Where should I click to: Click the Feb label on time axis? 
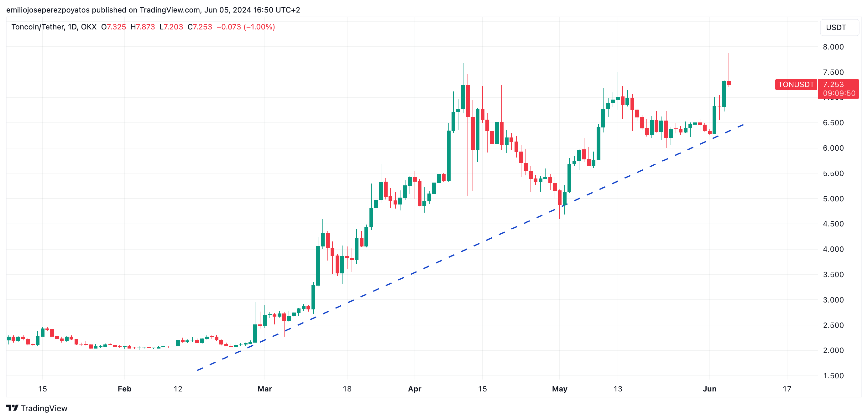[x=124, y=389]
